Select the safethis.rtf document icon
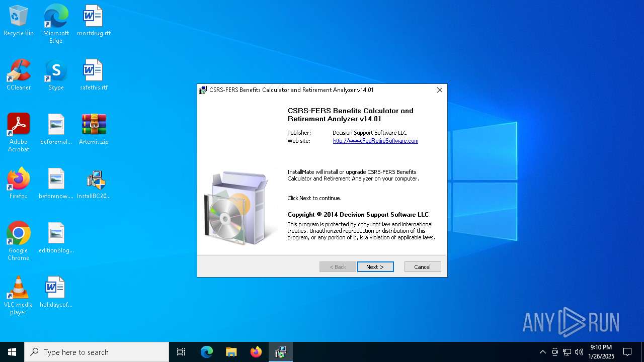 click(94, 75)
